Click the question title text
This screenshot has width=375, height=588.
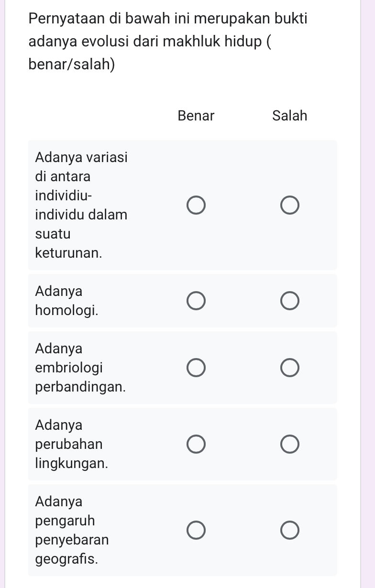pos(167,41)
